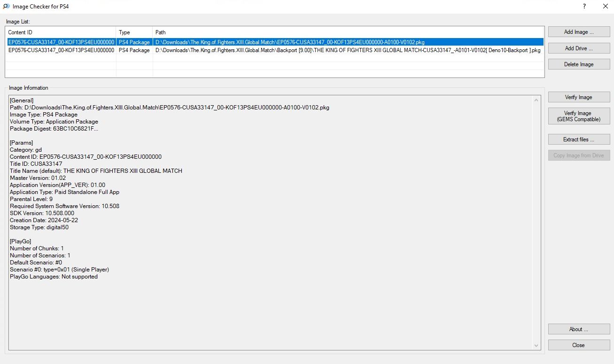The width and height of the screenshot is (614, 364).
Task: Click Required System Software Version line
Action: [x=64, y=206]
